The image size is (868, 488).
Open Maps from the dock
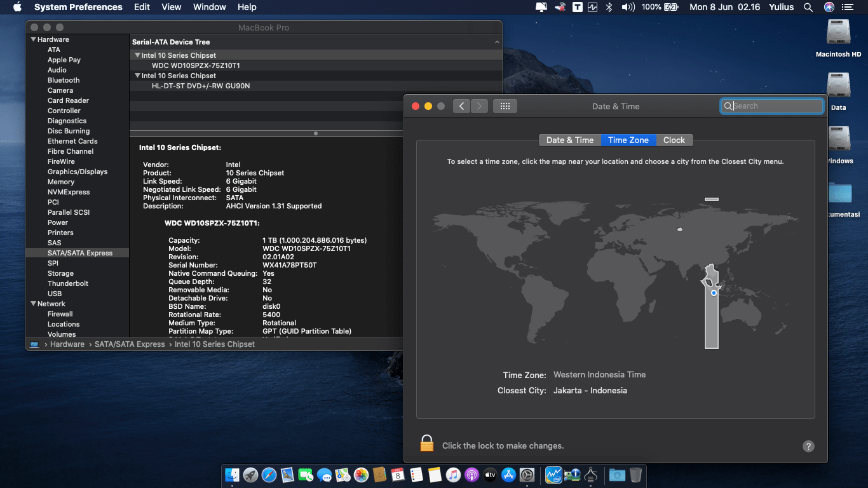click(x=343, y=475)
